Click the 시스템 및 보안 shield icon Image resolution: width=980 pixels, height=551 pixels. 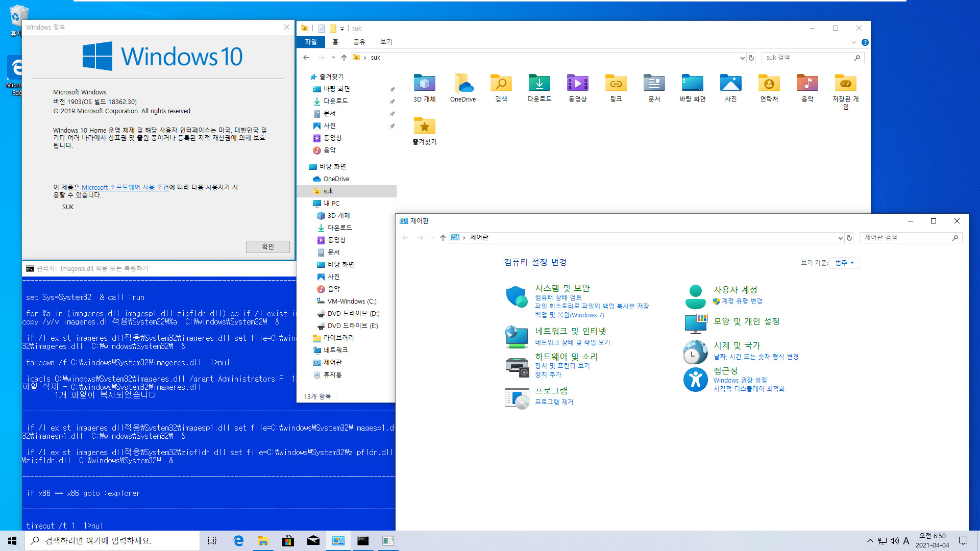517,296
